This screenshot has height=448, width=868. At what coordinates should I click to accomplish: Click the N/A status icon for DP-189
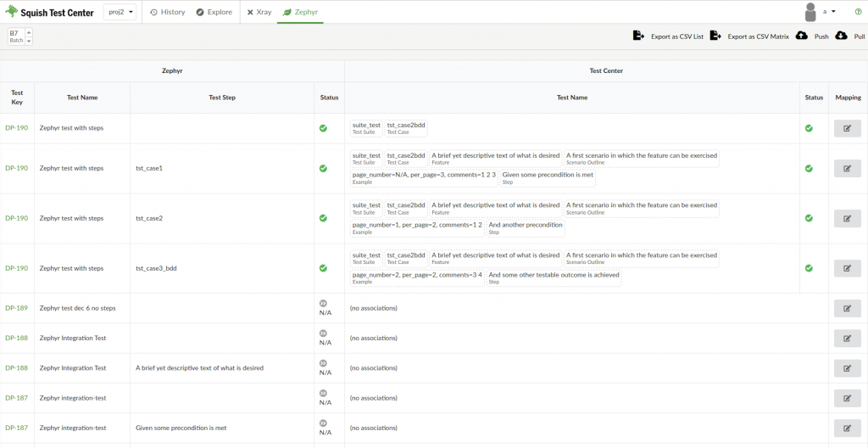coord(323,304)
